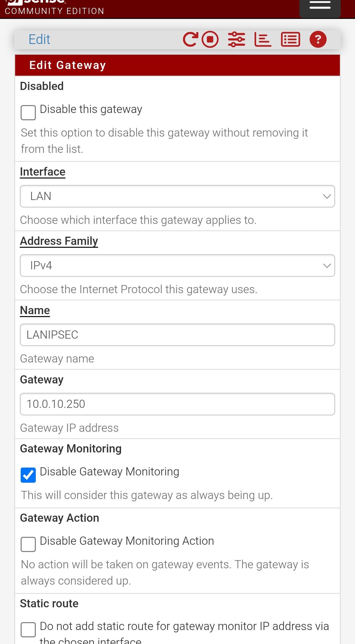The height and width of the screenshot is (644, 355).
Task: Click the Address Family underlined label
Action: 59,241
